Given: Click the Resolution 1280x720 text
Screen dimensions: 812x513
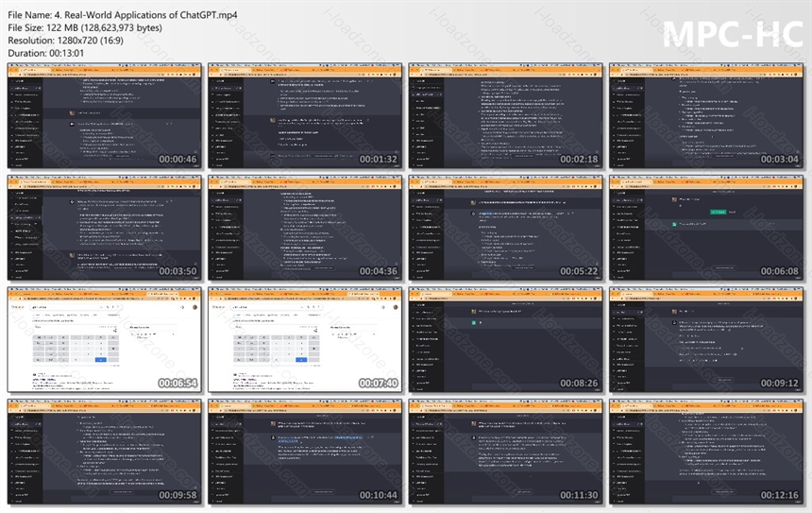Looking at the screenshot, I should pyautogui.click(x=66, y=41).
